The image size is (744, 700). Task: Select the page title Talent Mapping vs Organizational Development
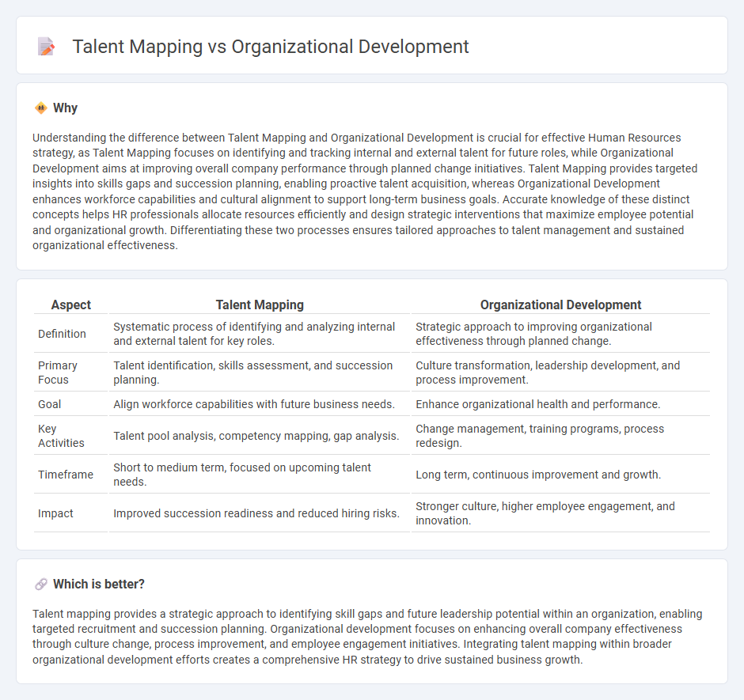coord(271,47)
